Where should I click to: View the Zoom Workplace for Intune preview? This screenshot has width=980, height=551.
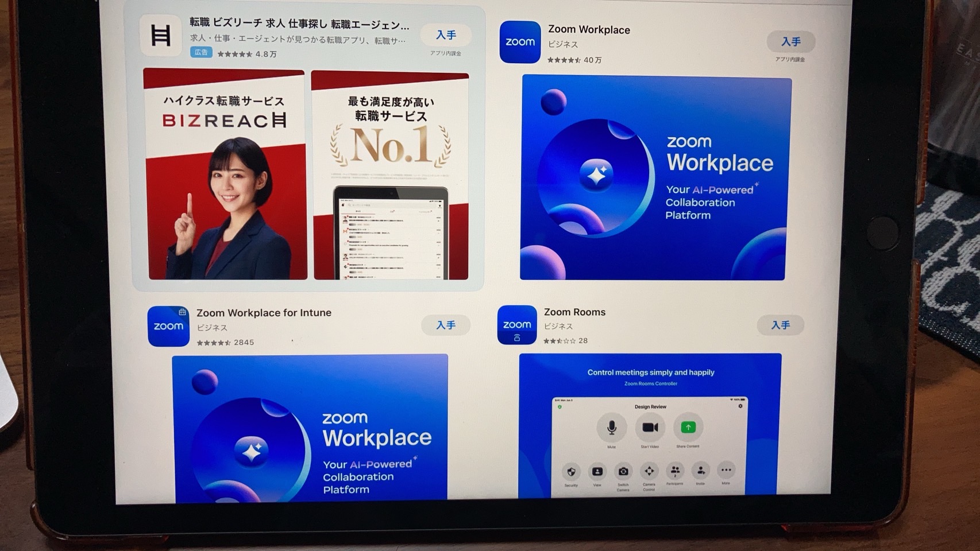tap(310, 428)
